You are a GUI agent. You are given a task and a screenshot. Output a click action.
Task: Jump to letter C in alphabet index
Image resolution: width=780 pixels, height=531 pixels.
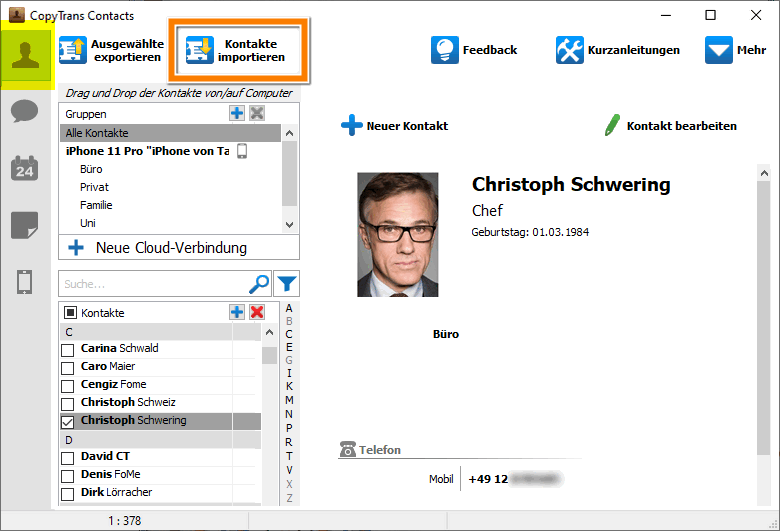289,334
